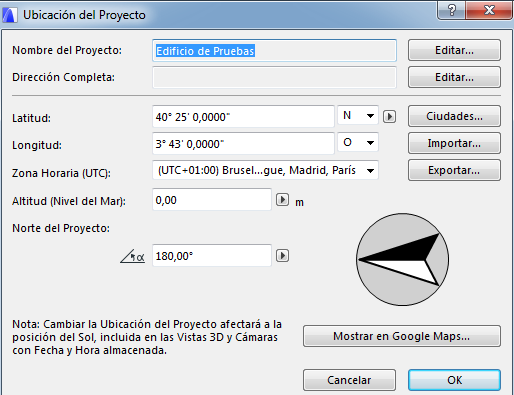Image resolution: width=514 pixels, height=395 pixels.
Task: Close the Ubicación del Proyecto dialog
Action: tap(489, 10)
